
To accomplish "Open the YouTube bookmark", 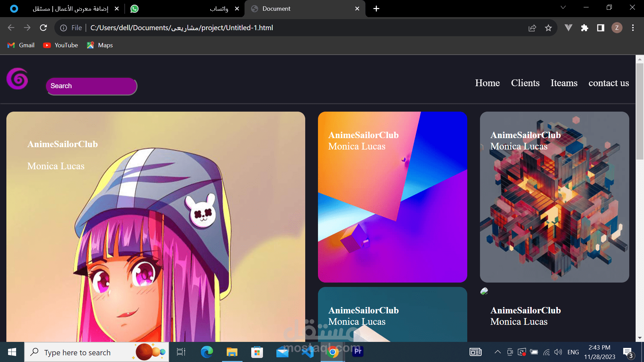I will point(61,45).
